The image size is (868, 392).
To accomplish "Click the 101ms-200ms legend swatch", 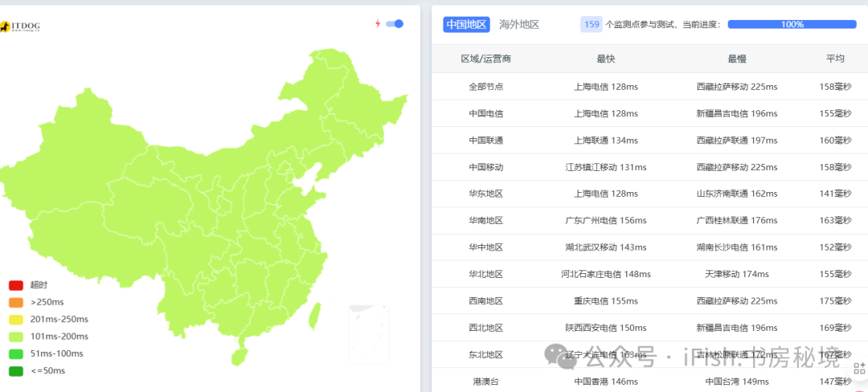I will [16, 337].
